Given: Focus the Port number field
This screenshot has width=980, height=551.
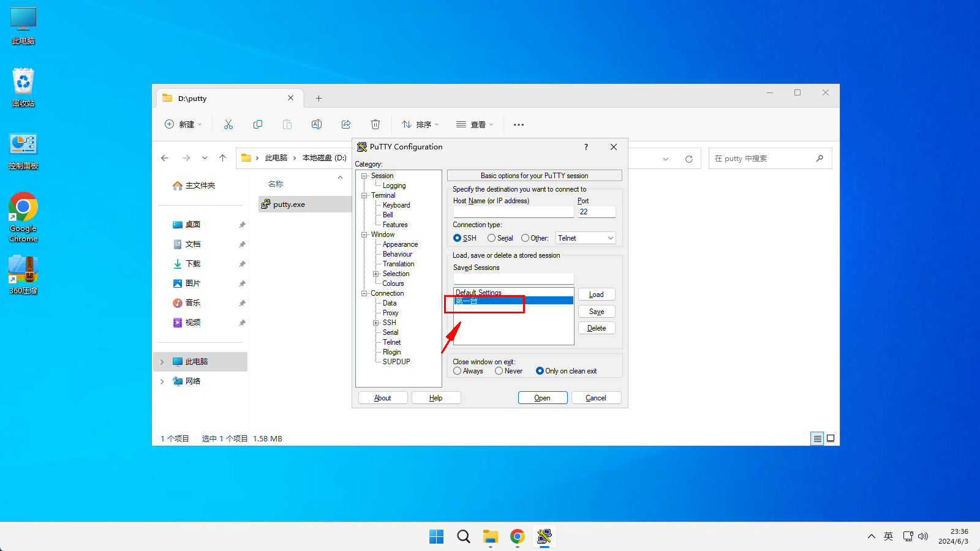Looking at the screenshot, I should (597, 212).
